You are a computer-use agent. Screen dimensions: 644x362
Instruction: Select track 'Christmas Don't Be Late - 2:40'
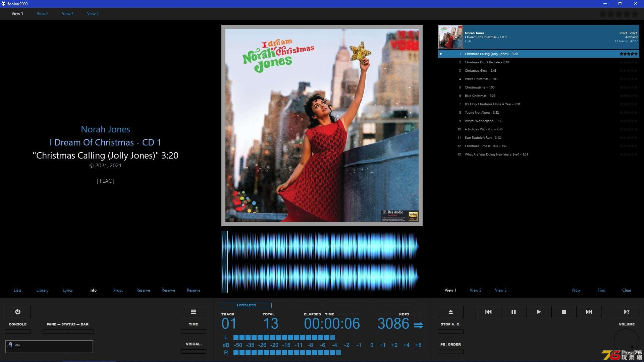pos(538,62)
